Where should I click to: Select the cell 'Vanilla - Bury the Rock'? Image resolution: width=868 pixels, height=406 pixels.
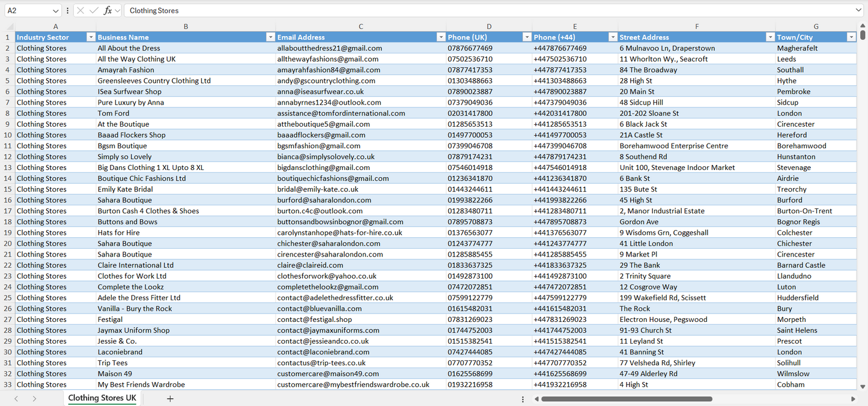point(186,309)
